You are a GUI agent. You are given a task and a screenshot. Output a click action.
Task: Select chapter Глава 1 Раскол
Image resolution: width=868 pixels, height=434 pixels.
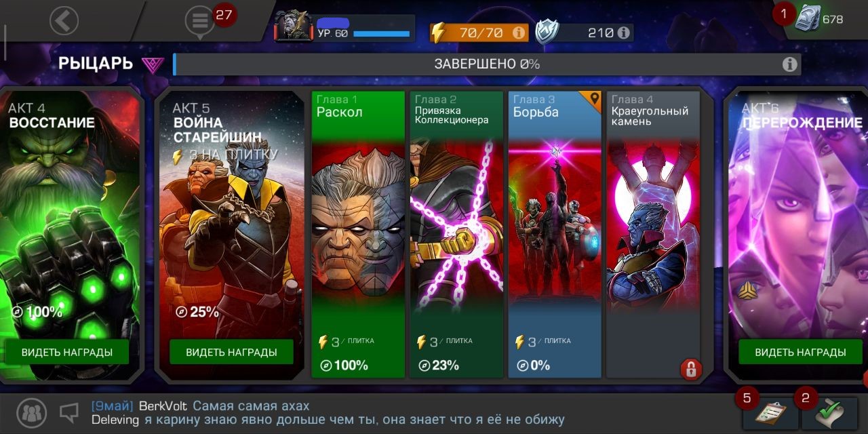[359, 234]
